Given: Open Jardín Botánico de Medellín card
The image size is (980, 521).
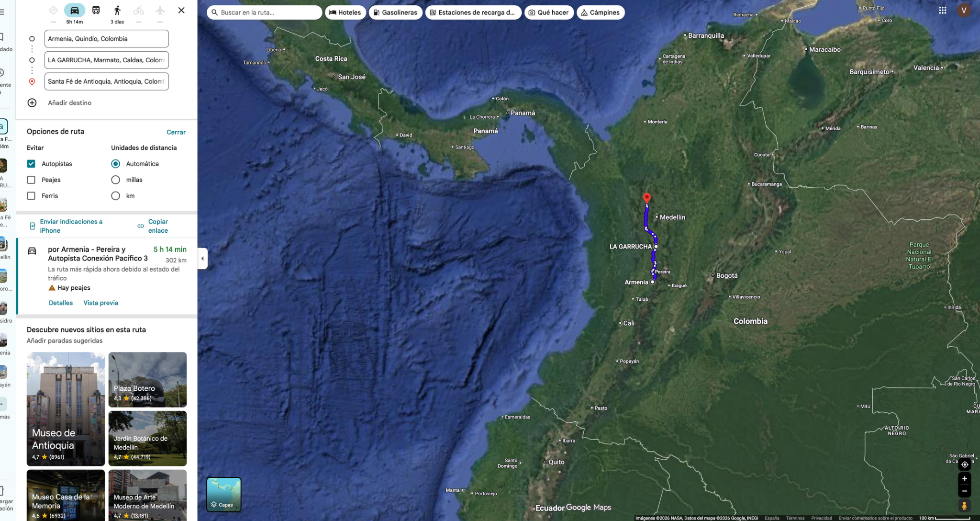Looking at the screenshot, I should (x=147, y=438).
